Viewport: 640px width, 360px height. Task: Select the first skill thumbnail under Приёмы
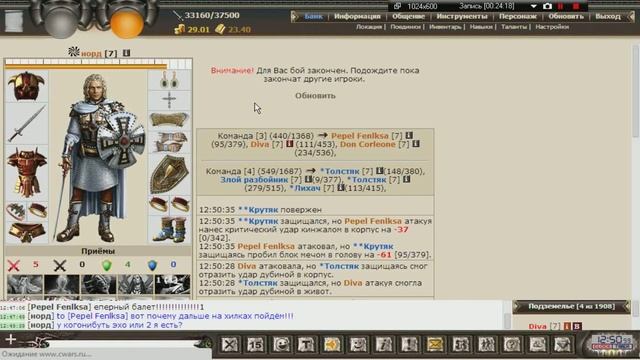24,284
